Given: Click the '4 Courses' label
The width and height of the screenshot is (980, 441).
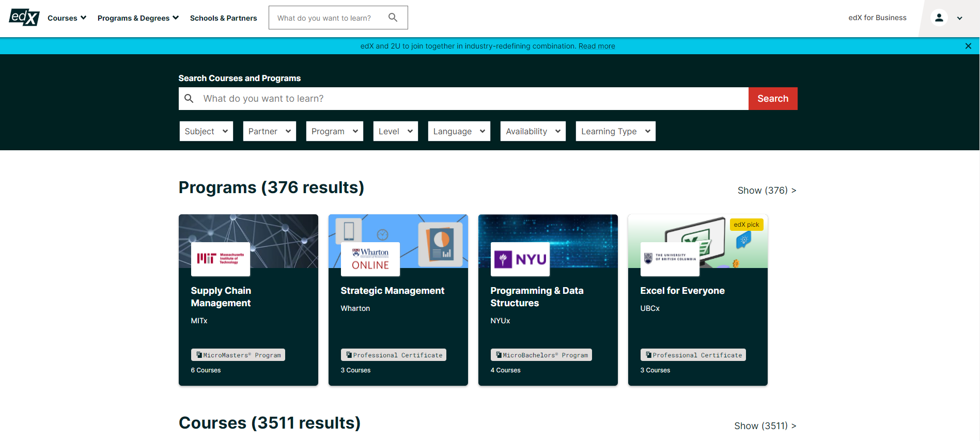Looking at the screenshot, I should [505, 370].
